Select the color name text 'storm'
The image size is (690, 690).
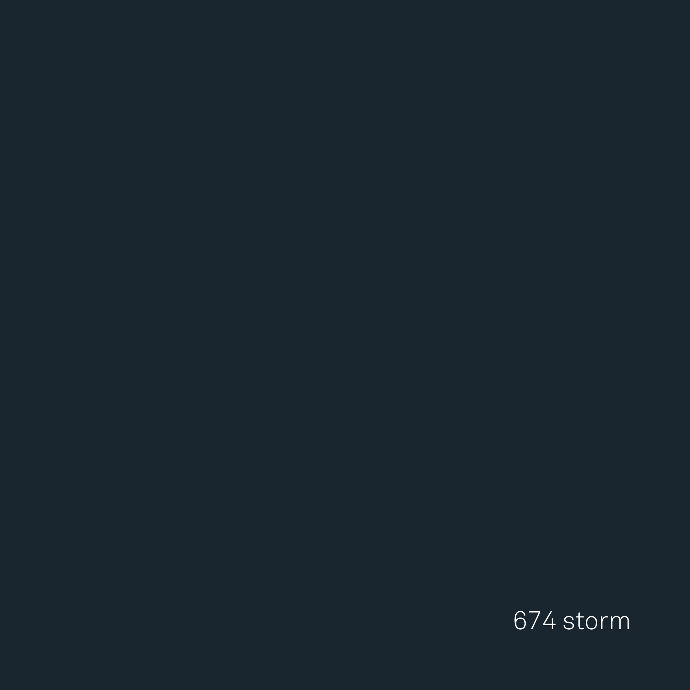point(596,621)
